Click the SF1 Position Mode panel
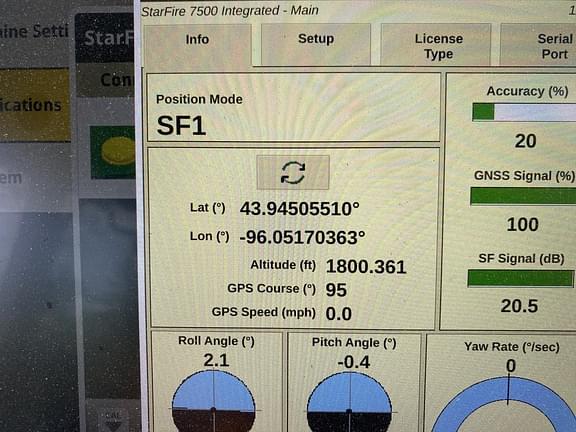 (x=294, y=107)
